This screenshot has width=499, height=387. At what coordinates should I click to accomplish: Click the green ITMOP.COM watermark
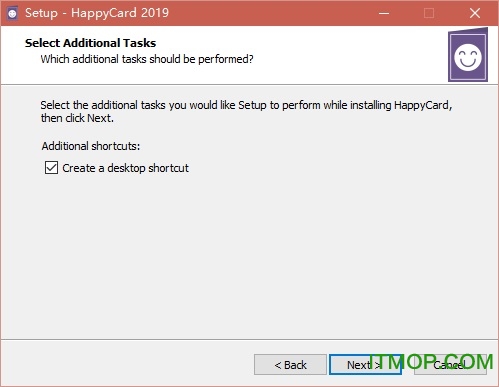431,362
